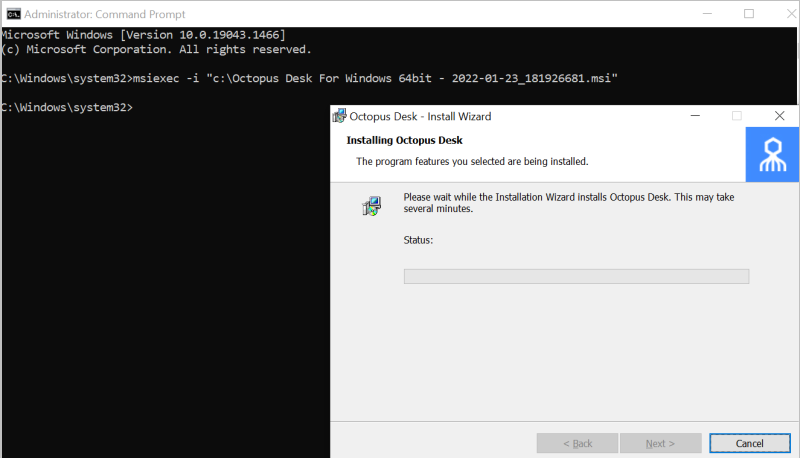Viewport: 800px width, 458px height.
Task: Click the Command Prompt title bar icon
Action: 14,14
